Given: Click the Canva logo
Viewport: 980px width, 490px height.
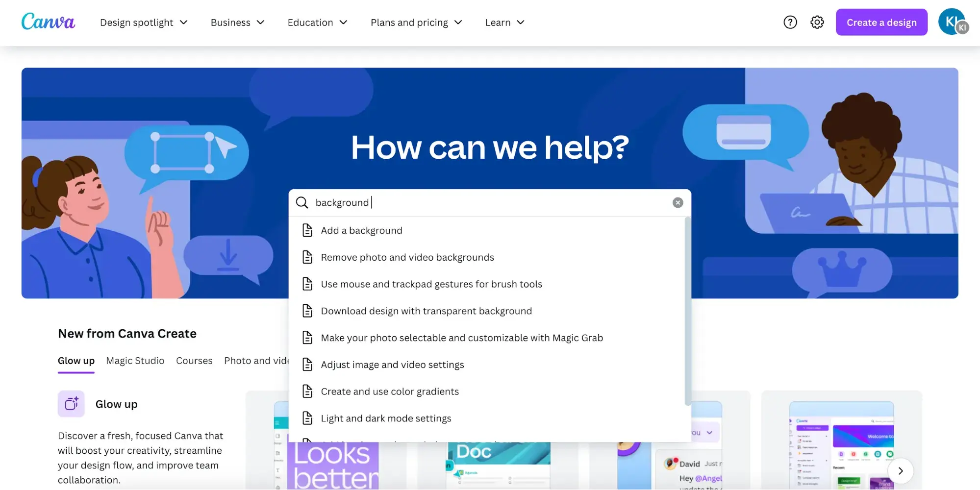Looking at the screenshot, I should click(48, 22).
